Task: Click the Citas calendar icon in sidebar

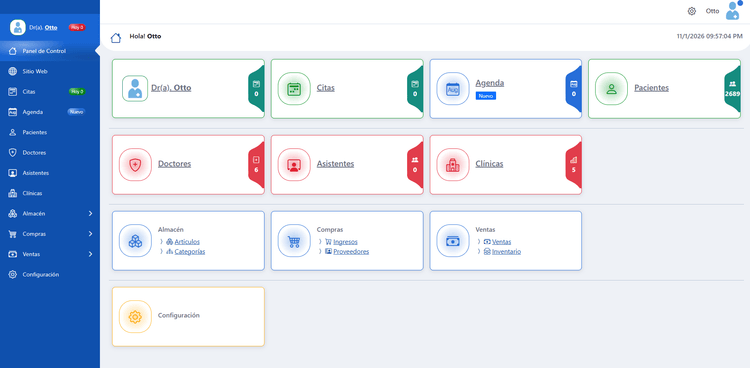Action: pyautogui.click(x=13, y=91)
